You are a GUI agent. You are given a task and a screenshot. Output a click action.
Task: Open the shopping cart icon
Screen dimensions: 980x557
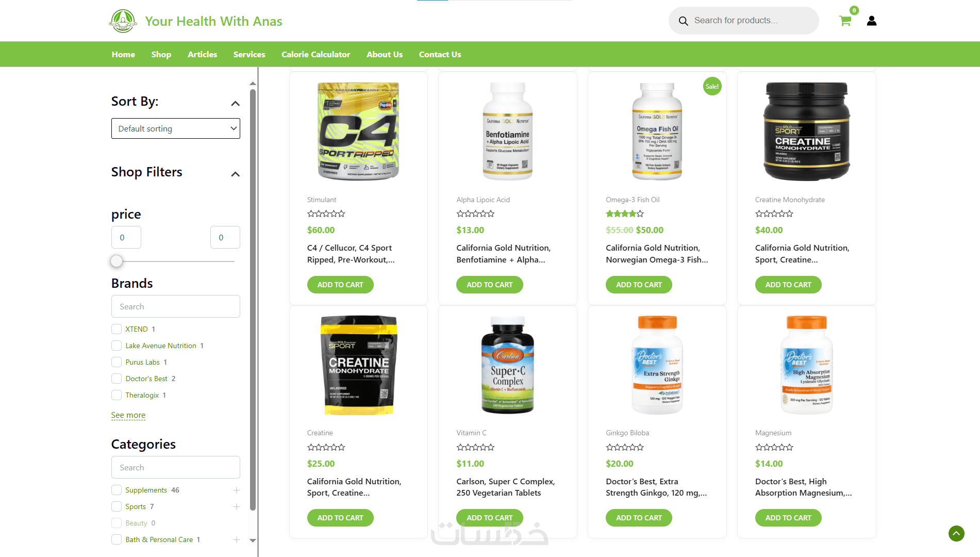tap(845, 21)
